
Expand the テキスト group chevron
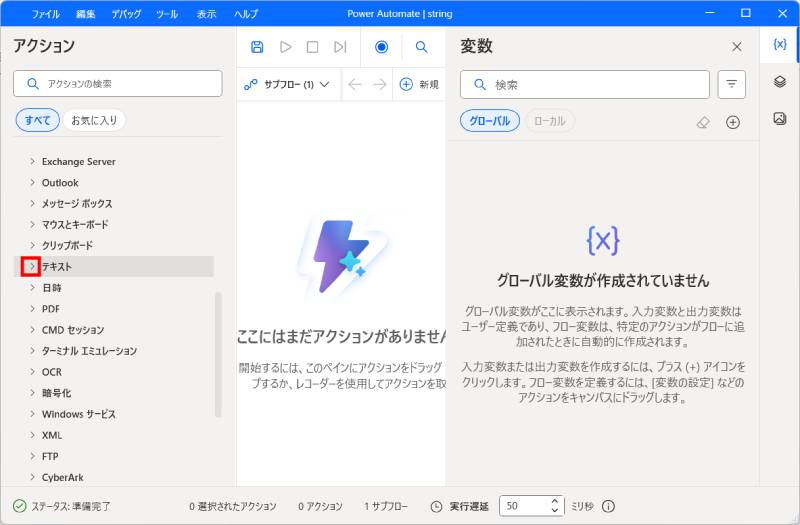pos(31,266)
